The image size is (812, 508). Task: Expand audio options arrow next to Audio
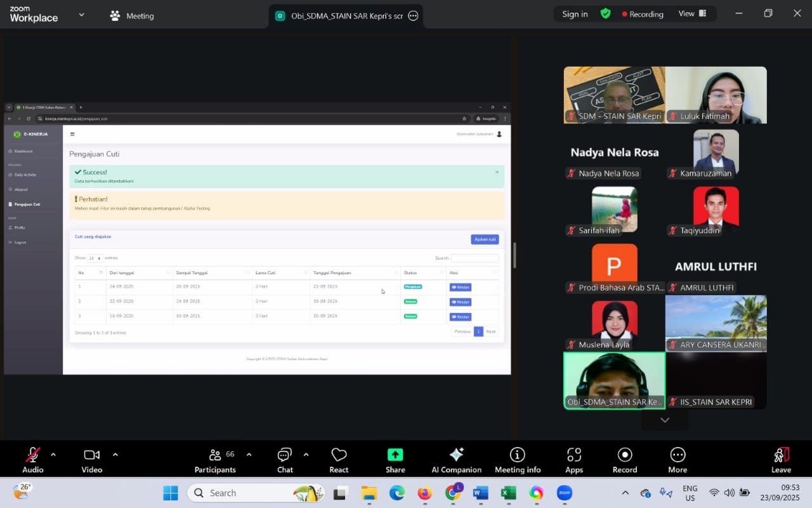click(x=53, y=455)
